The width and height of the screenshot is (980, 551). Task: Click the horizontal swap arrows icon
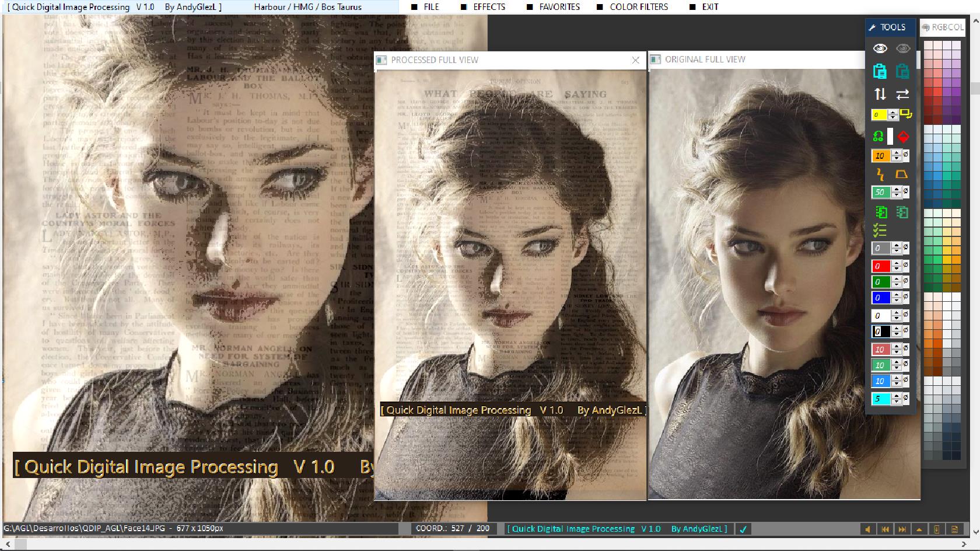coord(902,94)
